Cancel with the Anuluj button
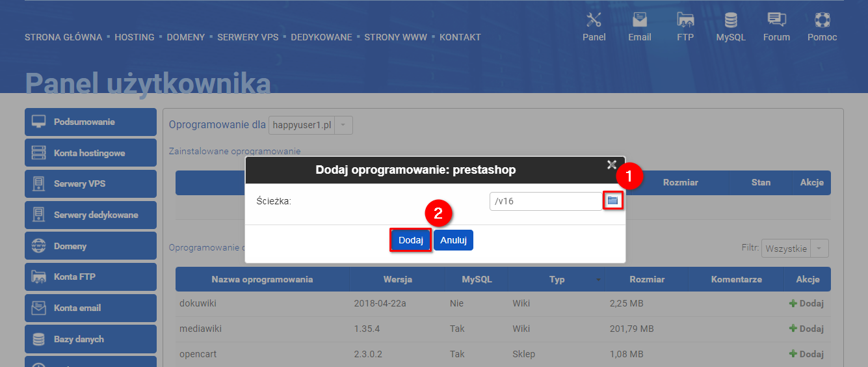Screen dimensions: 868x367 pyautogui.click(x=454, y=240)
